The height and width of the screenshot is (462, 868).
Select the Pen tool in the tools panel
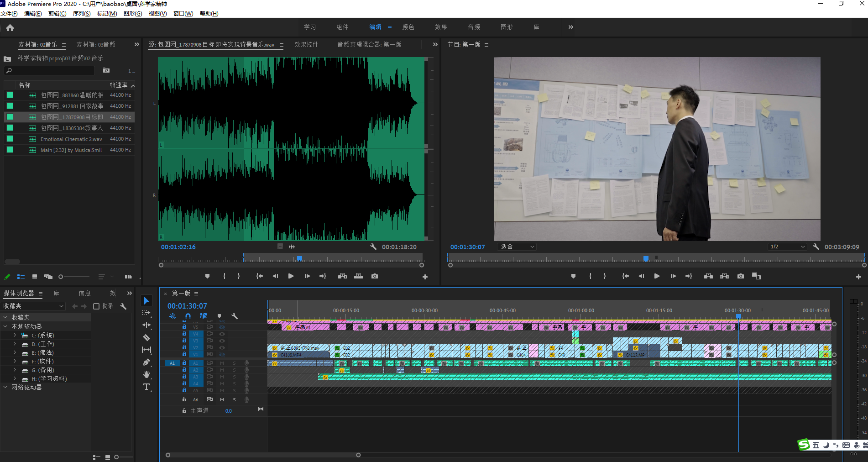point(146,362)
